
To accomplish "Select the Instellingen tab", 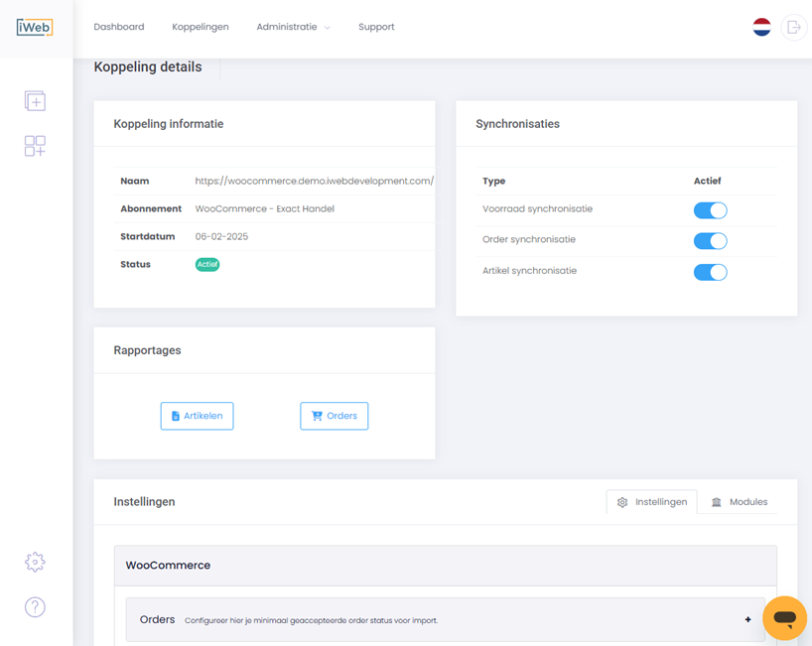I will [x=651, y=501].
